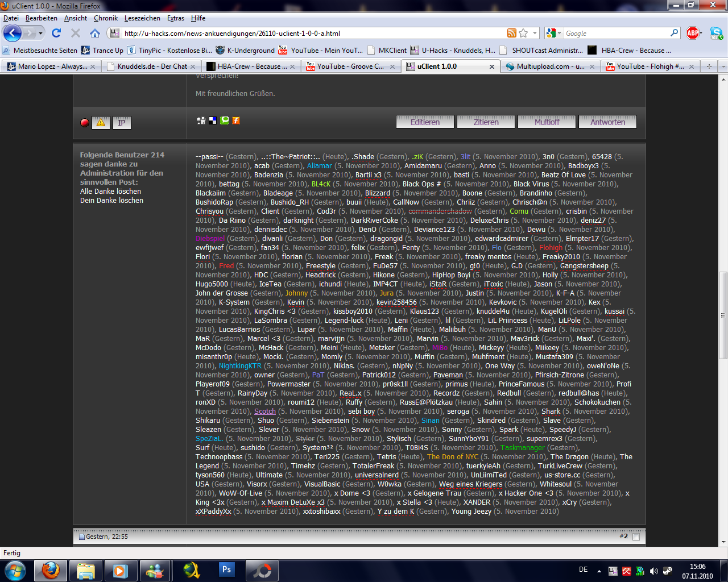Click the 'Alle Danke löschen' link

pyautogui.click(x=110, y=192)
